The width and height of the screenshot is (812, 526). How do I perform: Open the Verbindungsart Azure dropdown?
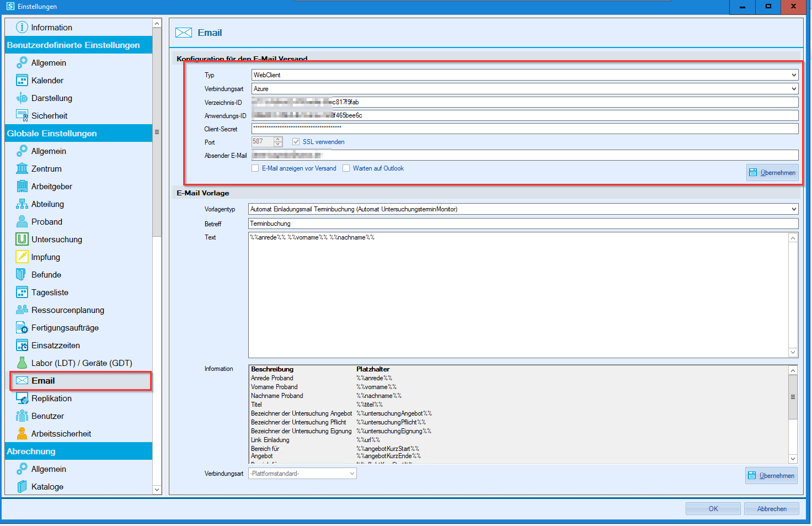[525, 88]
